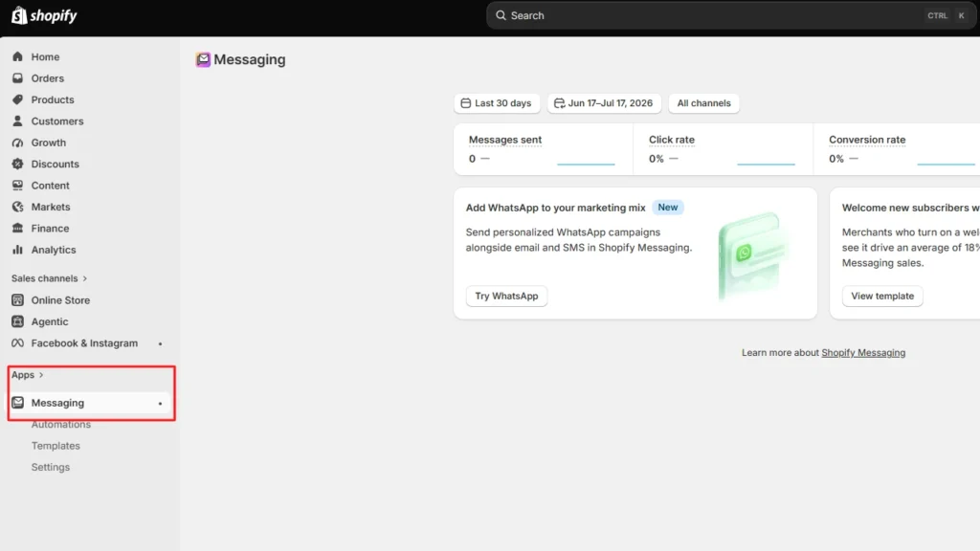Click the Orders inbox icon
Screen dimensions: 980x551
tap(17, 78)
